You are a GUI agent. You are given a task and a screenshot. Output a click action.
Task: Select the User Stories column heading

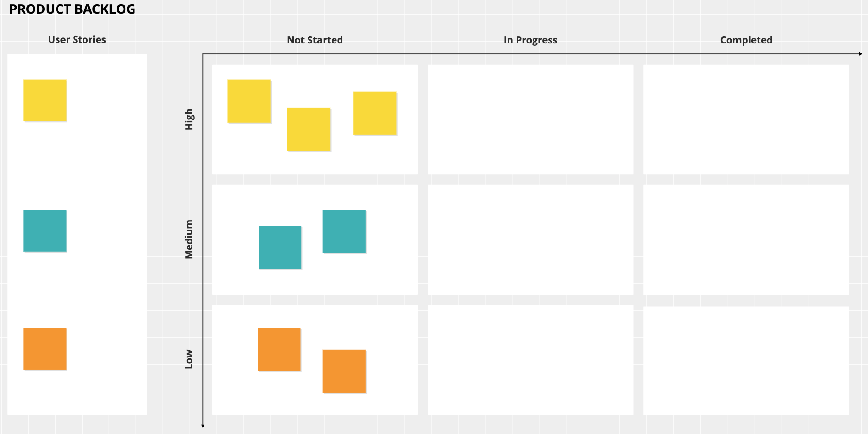(x=77, y=40)
